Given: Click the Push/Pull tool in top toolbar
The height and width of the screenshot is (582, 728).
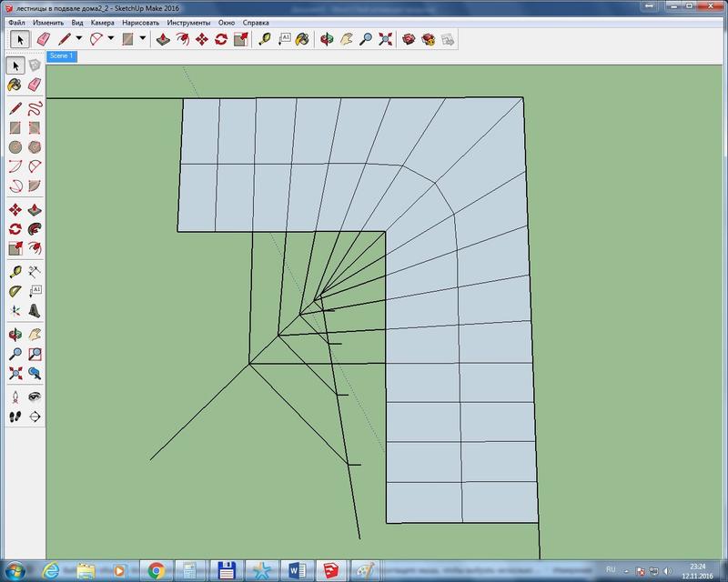Looking at the screenshot, I should 162,39.
